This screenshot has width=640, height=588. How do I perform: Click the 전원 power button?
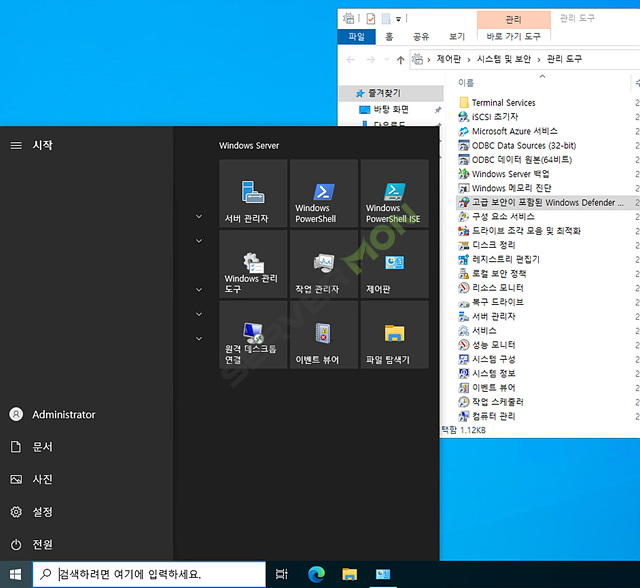tap(16, 544)
